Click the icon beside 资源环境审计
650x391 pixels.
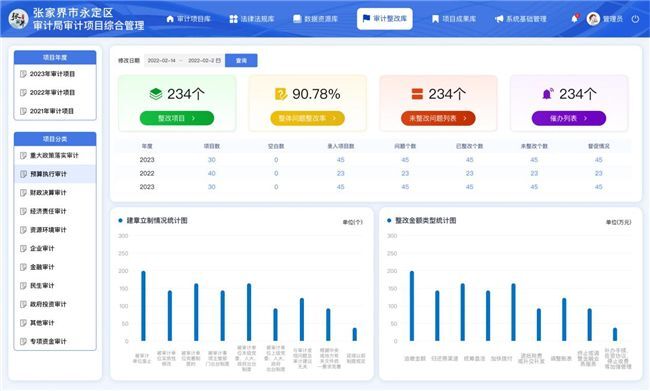[23, 230]
